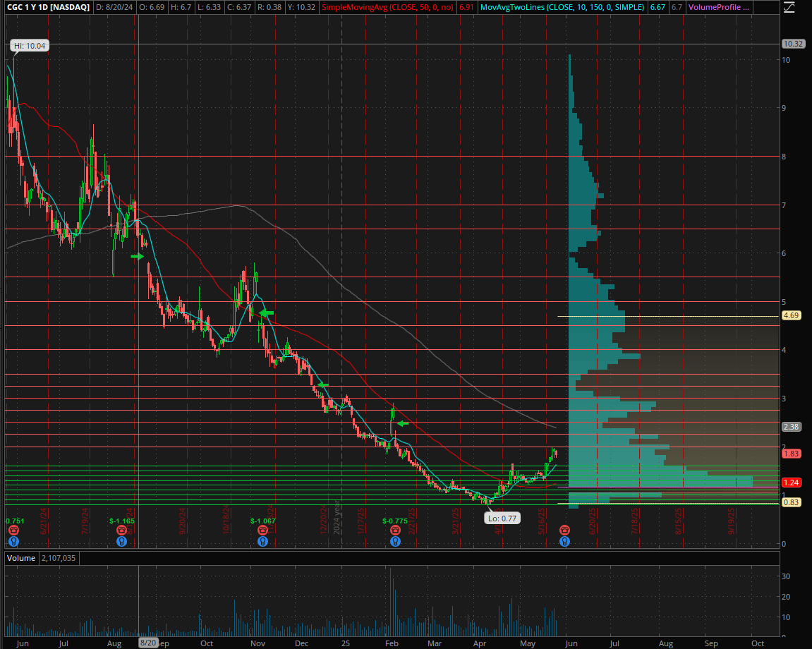Click the 0.83 price tag
Viewport: 812px width, 649px height.
(x=791, y=502)
